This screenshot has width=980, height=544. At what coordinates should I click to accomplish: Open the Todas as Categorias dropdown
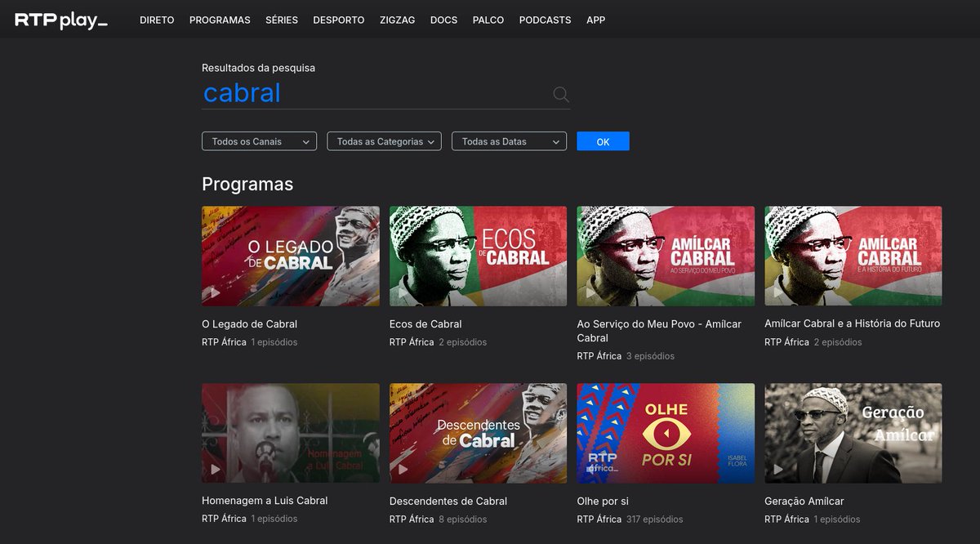384,141
